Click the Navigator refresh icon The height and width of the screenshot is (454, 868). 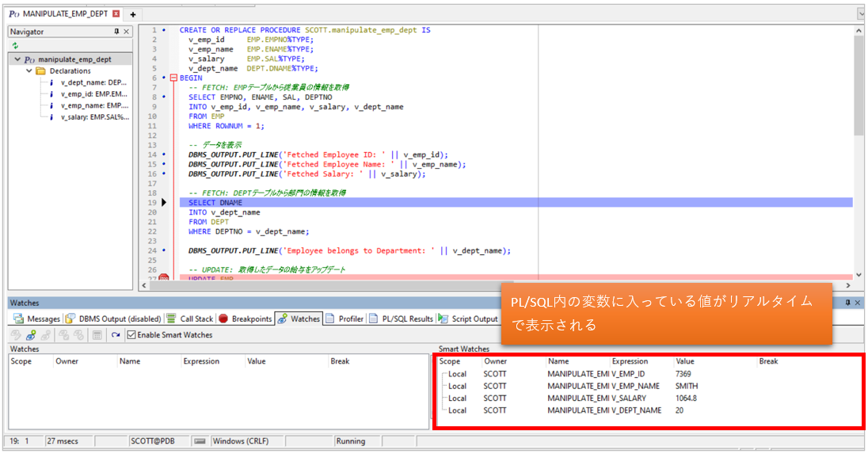[15, 46]
